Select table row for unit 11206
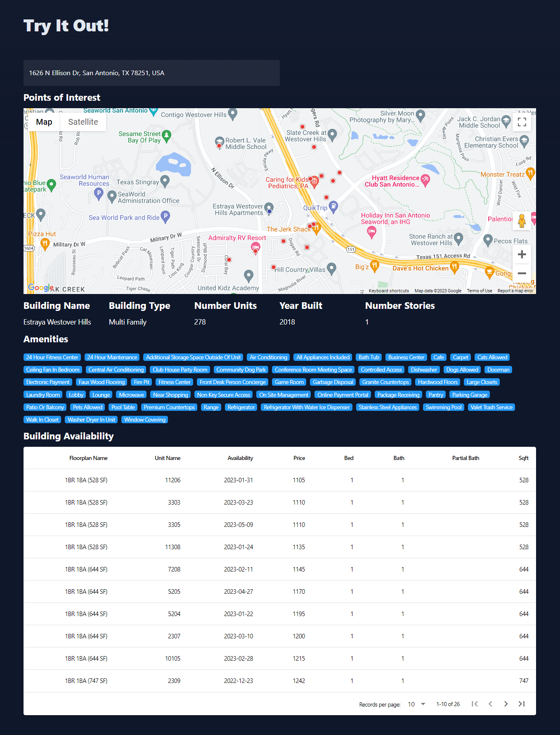560x735 pixels. point(280,480)
